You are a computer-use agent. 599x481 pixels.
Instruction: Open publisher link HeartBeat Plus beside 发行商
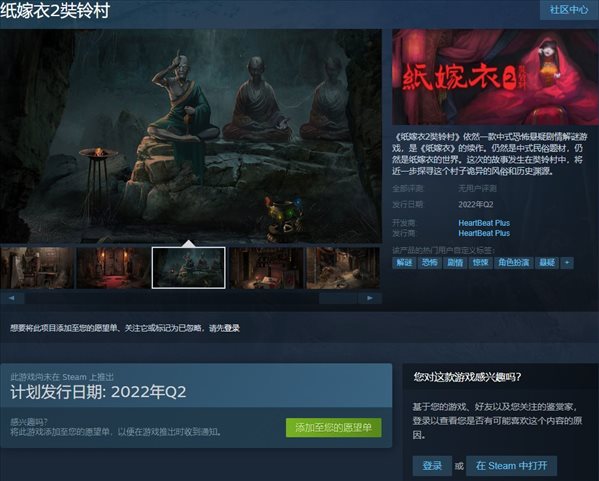coord(484,233)
